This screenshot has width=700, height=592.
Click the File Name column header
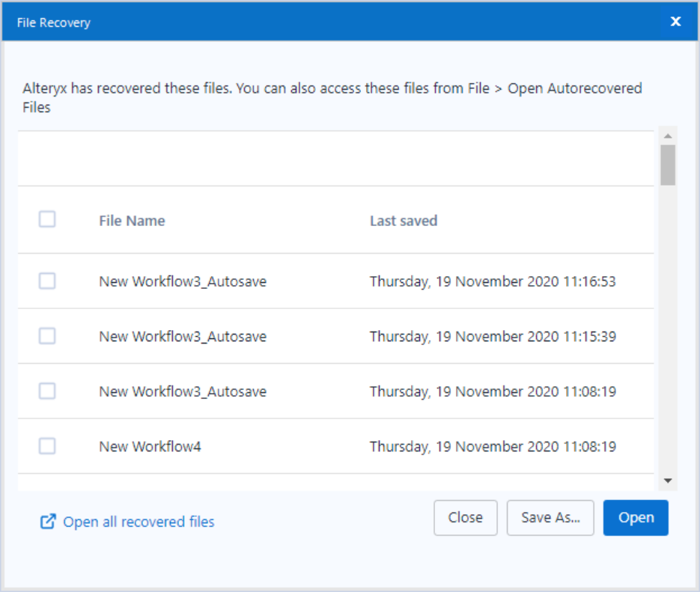[133, 220]
